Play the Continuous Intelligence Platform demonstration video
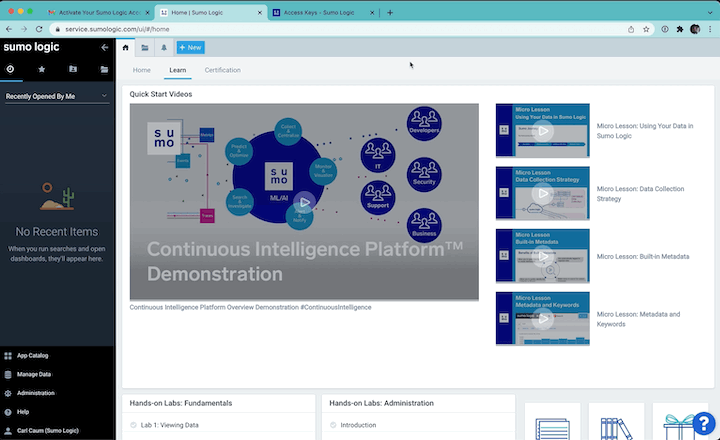This screenshot has width=720, height=440. click(x=304, y=202)
